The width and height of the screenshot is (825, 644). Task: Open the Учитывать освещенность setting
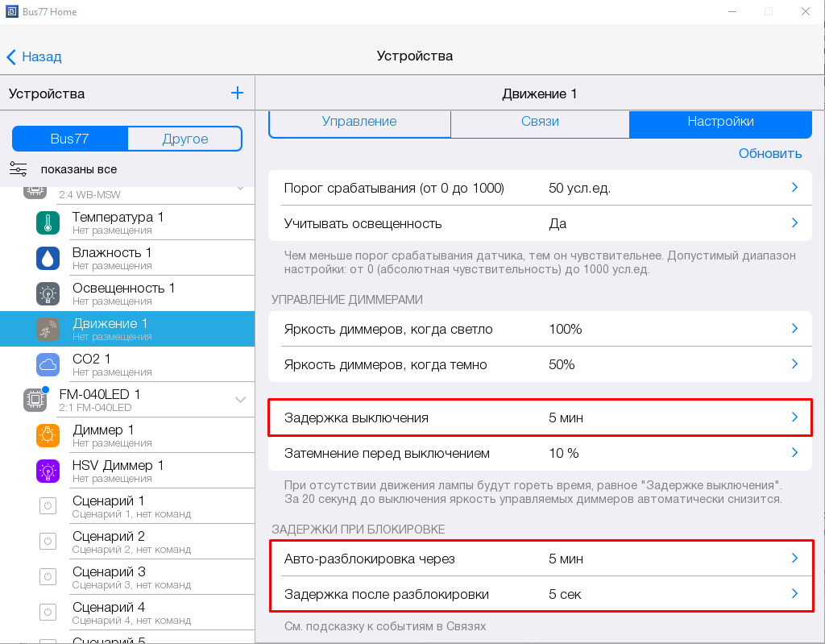point(540,223)
